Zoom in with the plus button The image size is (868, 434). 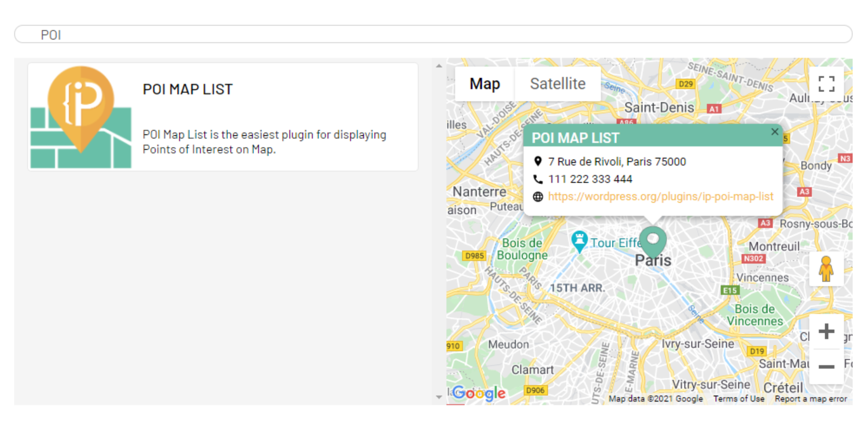(x=826, y=332)
